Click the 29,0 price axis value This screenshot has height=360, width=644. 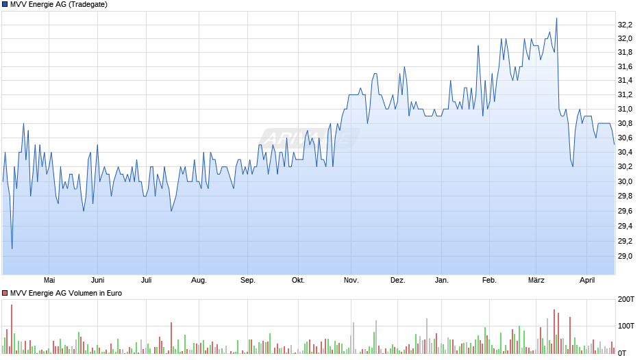(625, 256)
